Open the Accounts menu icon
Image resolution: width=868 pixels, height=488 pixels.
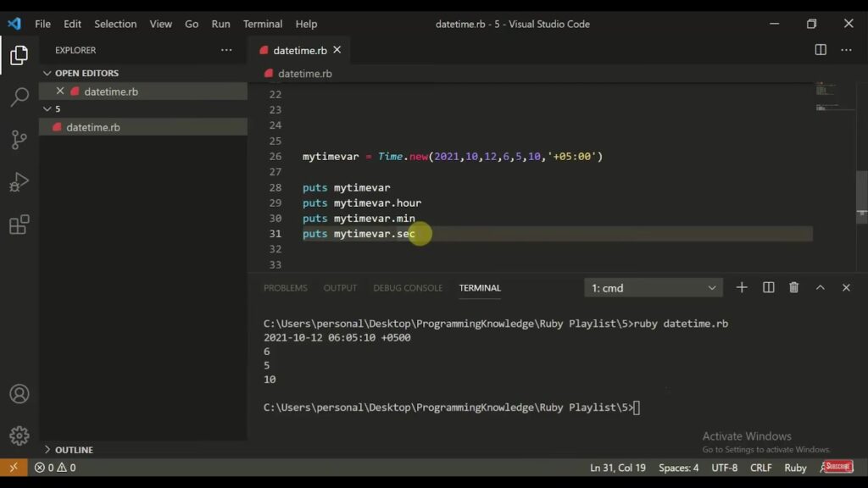[x=19, y=394]
